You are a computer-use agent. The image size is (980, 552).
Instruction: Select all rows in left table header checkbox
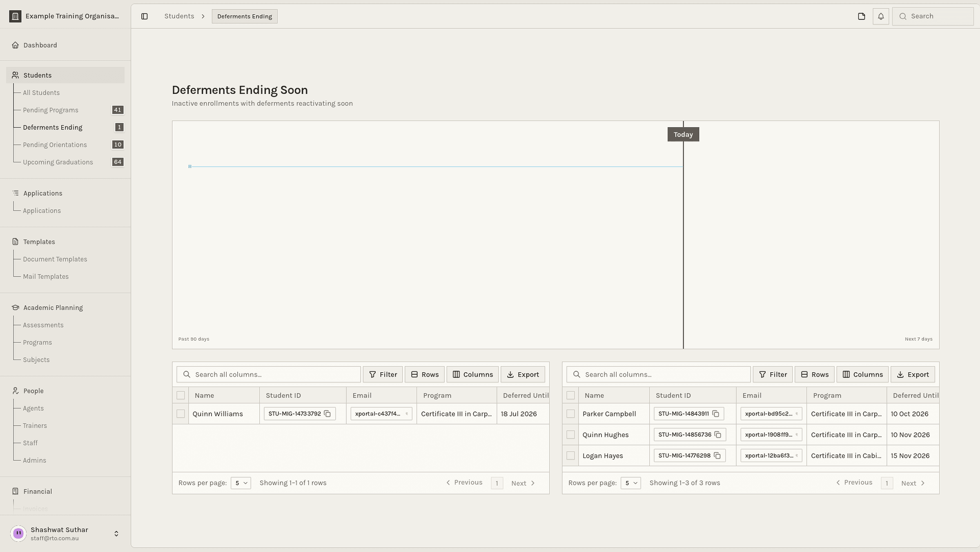[180, 396]
